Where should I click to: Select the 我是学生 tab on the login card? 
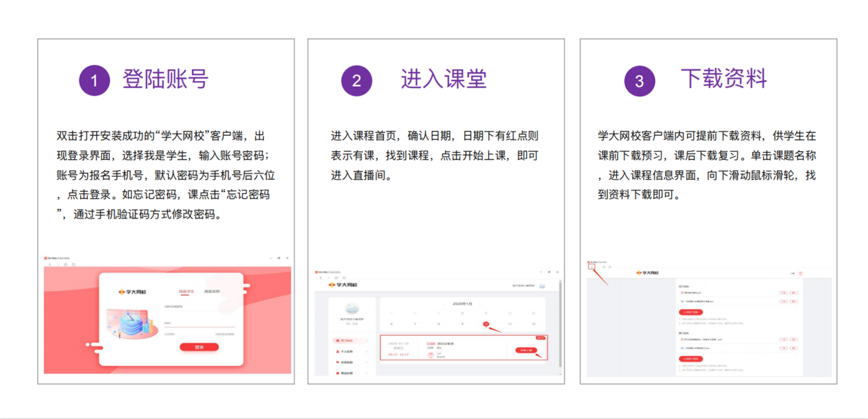tap(186, 291)
